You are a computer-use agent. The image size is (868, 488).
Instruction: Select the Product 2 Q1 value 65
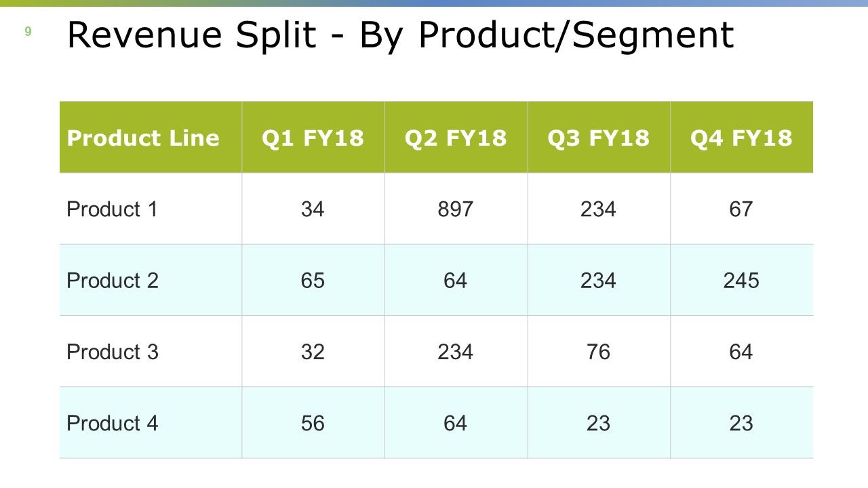tap(313, 280)
